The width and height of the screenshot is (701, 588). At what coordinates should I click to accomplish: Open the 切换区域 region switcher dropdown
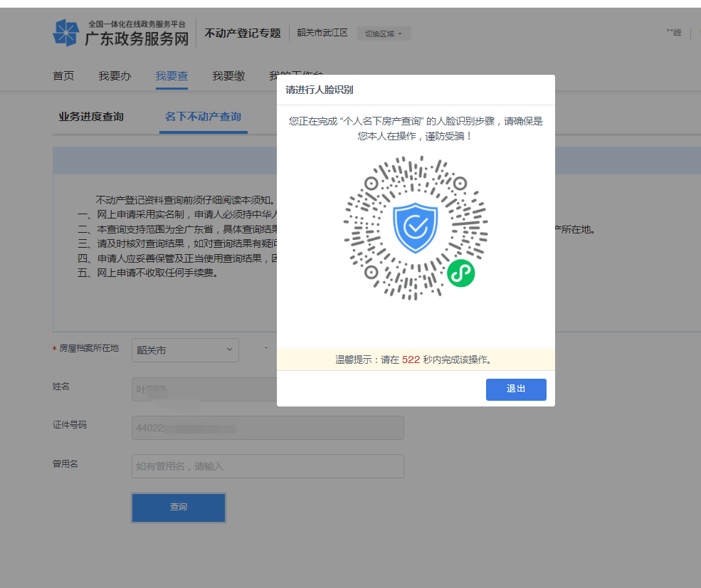tap(384, 33)
